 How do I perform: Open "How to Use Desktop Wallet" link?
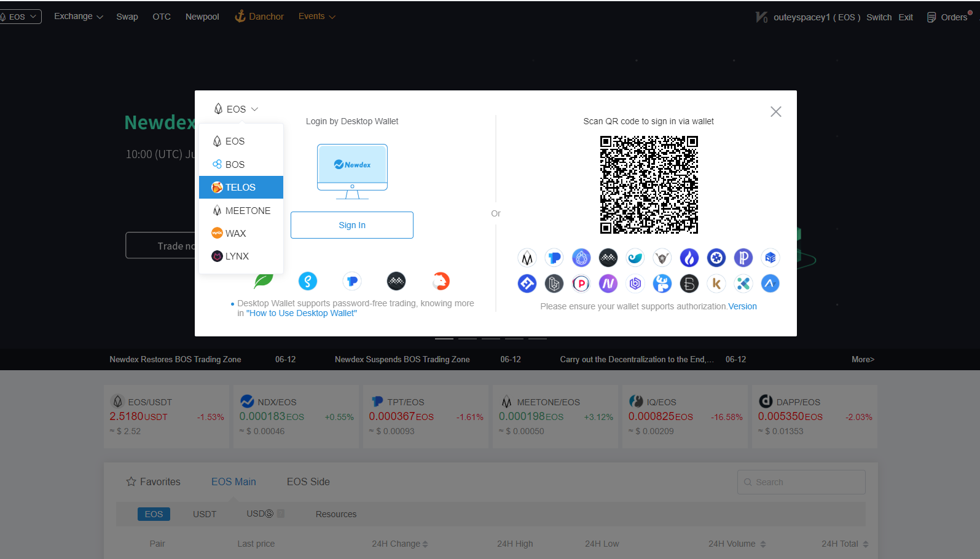tap(302, 313)
